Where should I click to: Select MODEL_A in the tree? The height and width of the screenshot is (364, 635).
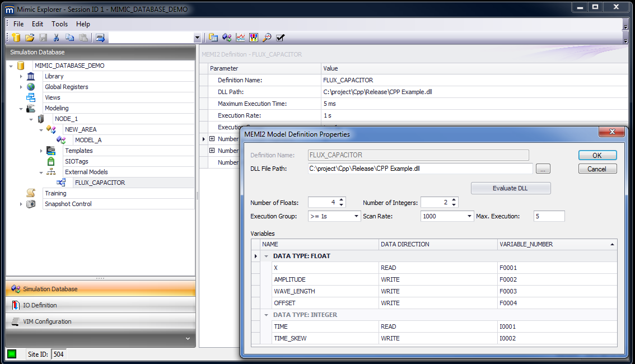coord(88,140)
